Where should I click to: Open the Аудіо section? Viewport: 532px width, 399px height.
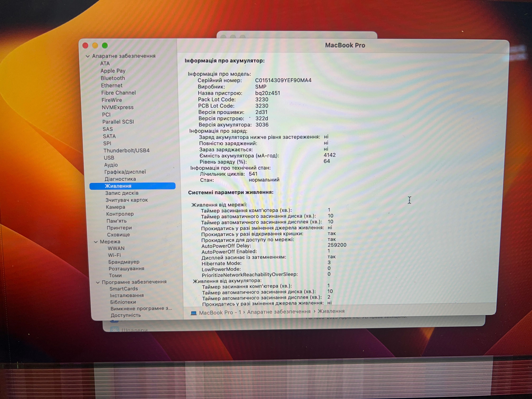point(111,165)
